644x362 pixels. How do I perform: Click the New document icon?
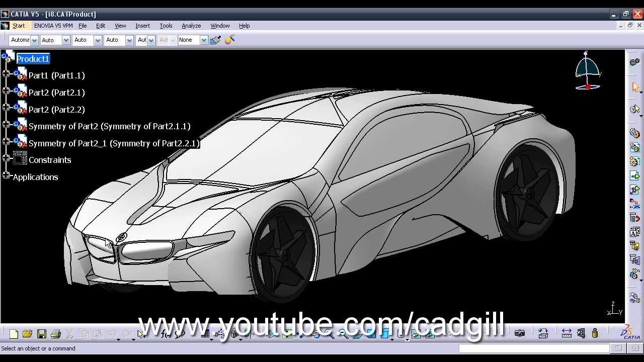[x=14, y=334]
